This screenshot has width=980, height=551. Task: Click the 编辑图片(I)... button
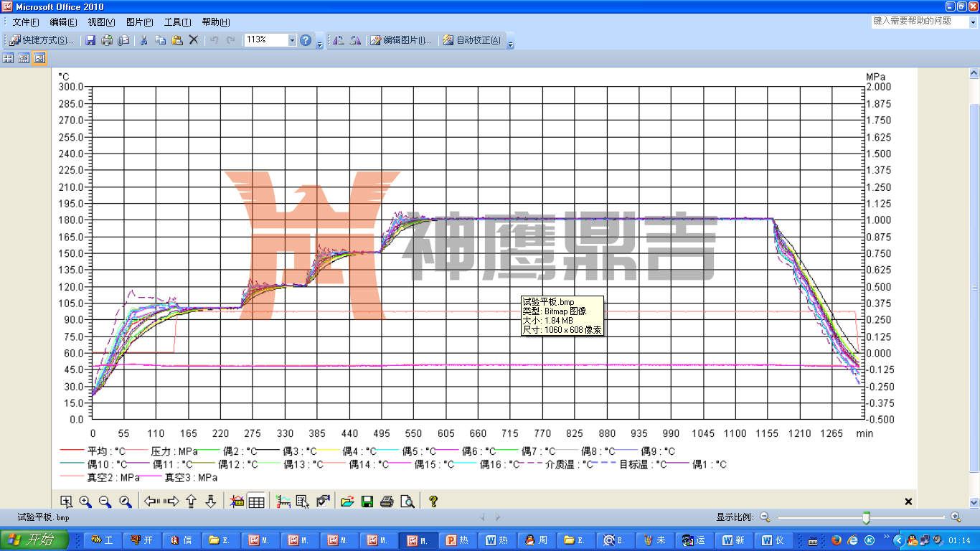click(401, 40)
